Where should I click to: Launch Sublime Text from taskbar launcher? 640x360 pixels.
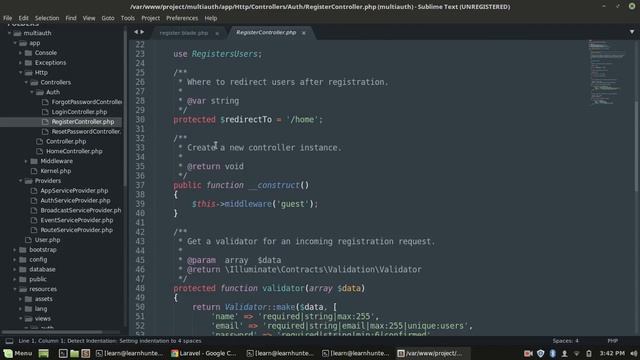(x=86, y=353)
